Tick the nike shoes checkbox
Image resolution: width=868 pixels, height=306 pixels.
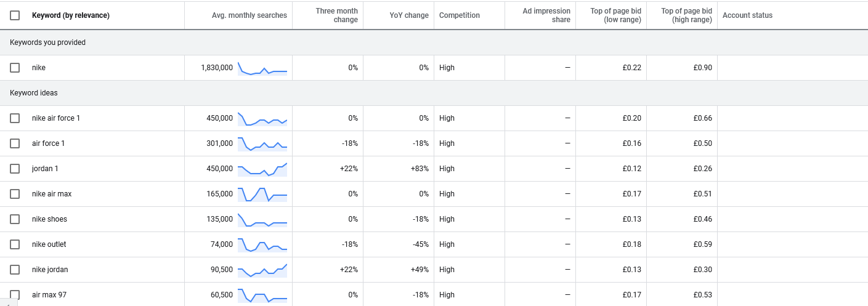(x=15, y=219)
